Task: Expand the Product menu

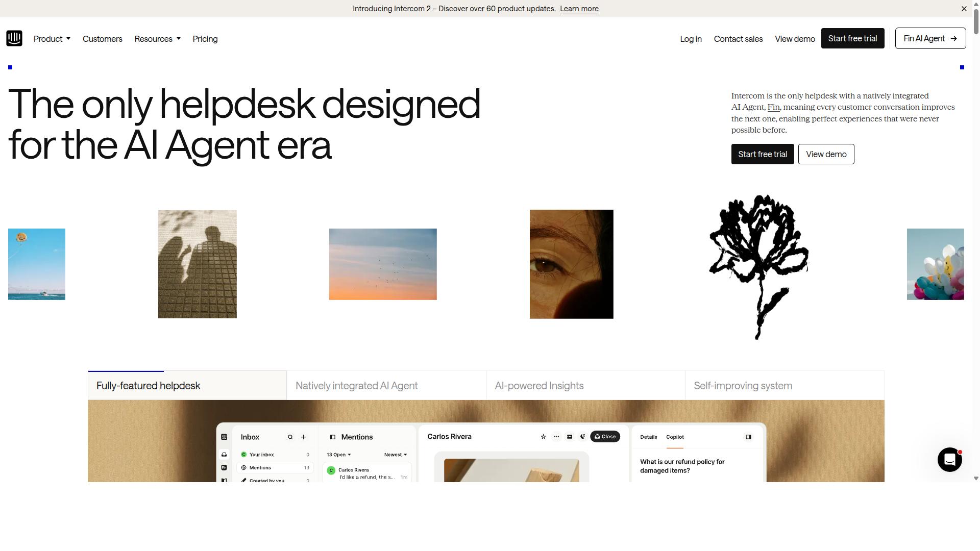Action: [52, 39]
